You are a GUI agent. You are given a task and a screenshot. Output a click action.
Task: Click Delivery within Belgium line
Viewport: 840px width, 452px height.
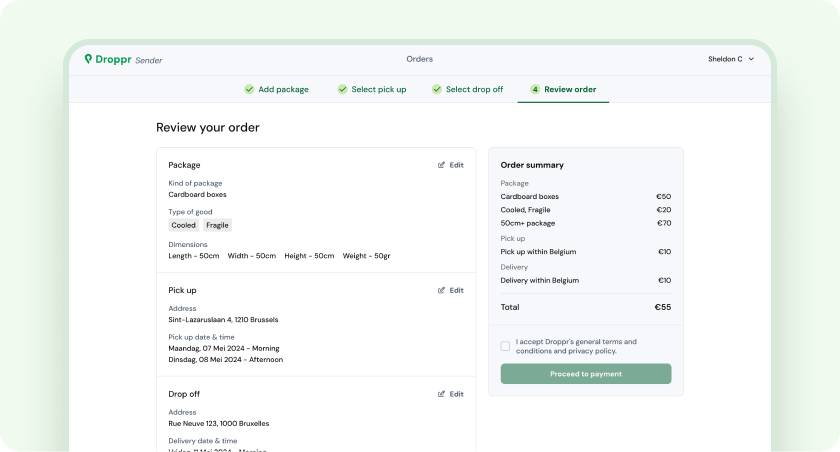[586, 280]
